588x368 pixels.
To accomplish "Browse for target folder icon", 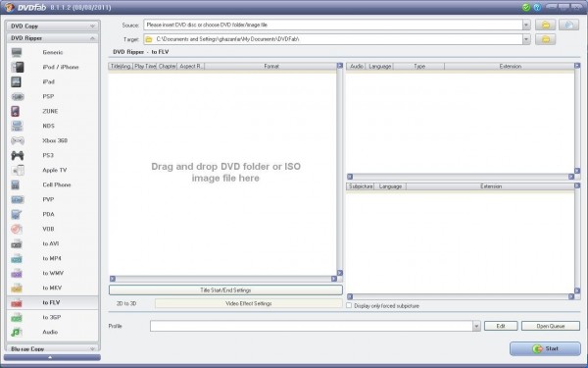I will coord(545,39).
